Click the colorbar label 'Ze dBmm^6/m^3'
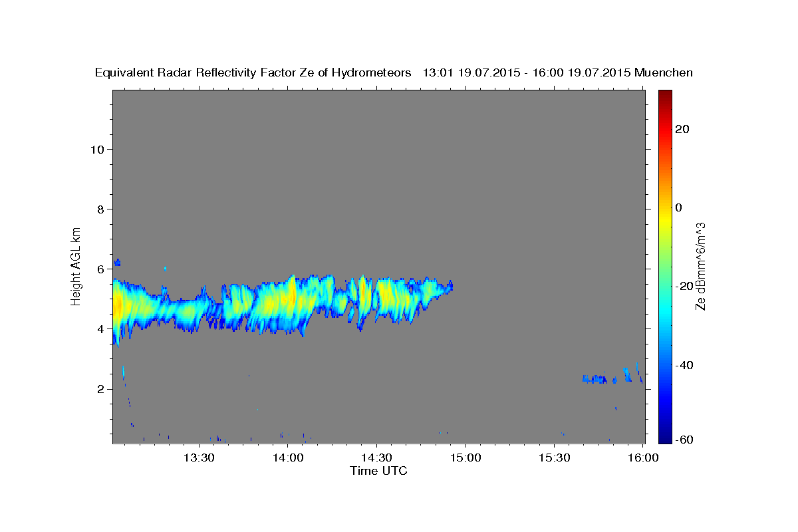The height and width of the screenshot is (532, 798). coord(700,266)
